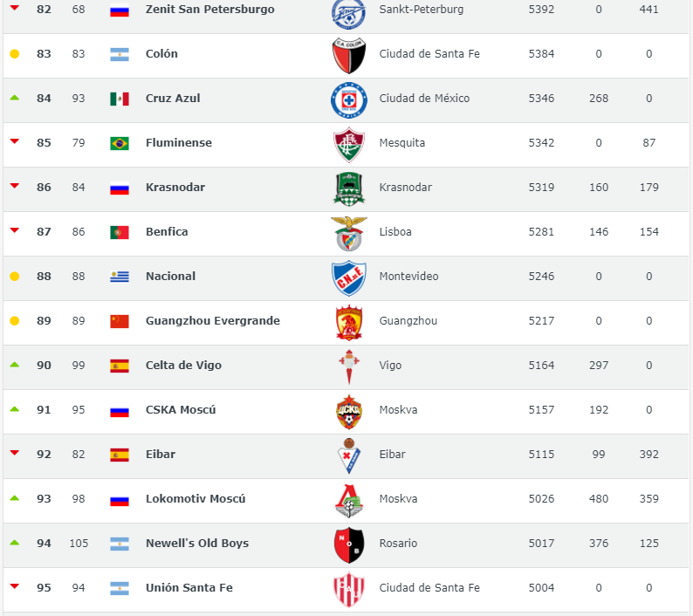The height and width of the screenshot is (616, 693).
Task: Click the red down arrow for Eibar
Action: click(15, 453)
